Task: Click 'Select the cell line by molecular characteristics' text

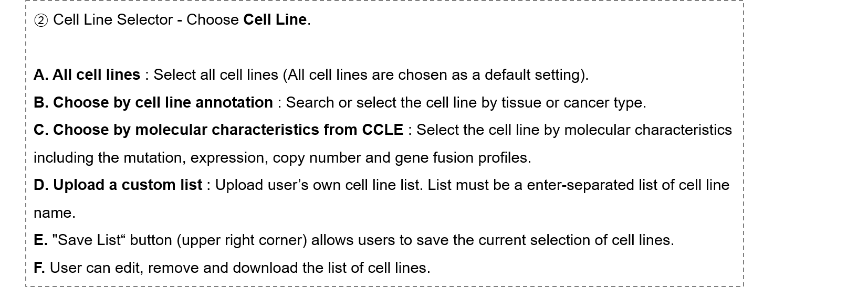Action: tap(574, 130)
